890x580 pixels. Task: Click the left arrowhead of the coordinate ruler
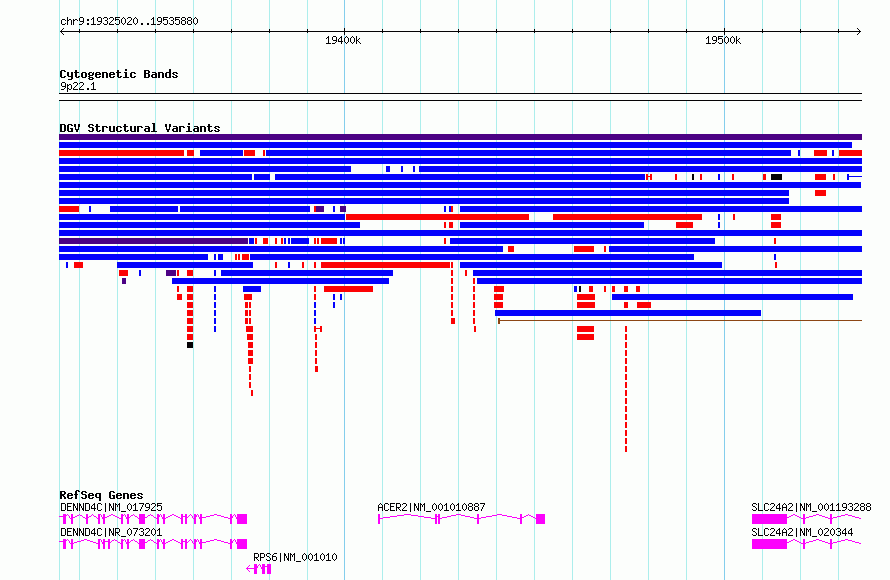[62, 32]
